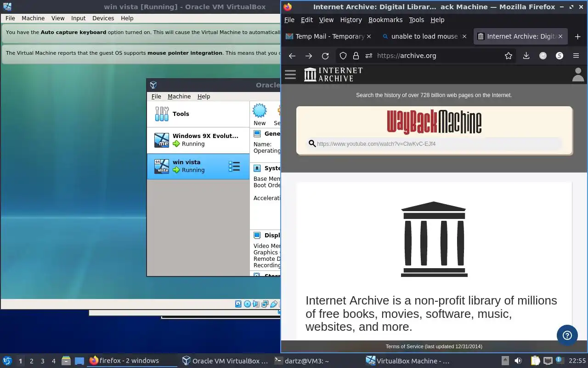This screenshot has width=588, height=368.
Task: Open Edit menu in Firefox
Action: [x=307, y=20]
